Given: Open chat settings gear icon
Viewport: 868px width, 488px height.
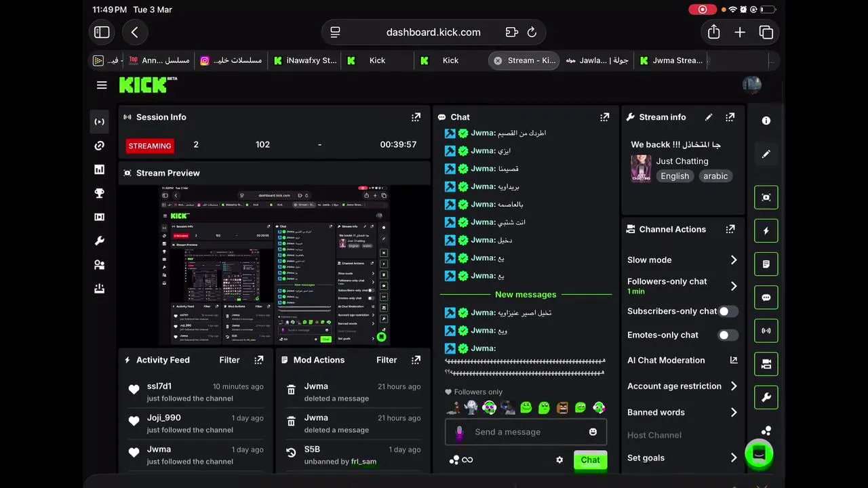Looking at the screenshot, I should [x=559, y=460].
